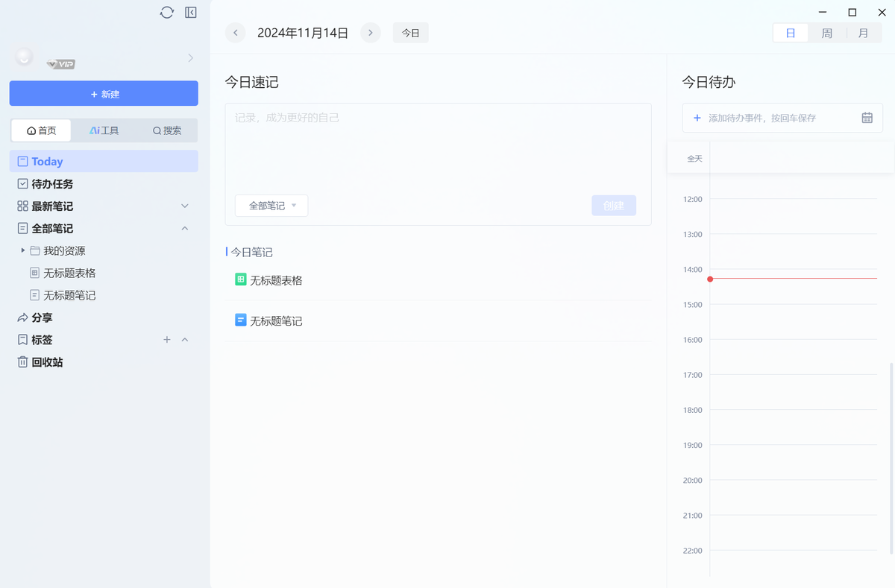
Task: Collapse the 全部笔记 section chevron
Action: pyautogui.click(x=184, y=228)
